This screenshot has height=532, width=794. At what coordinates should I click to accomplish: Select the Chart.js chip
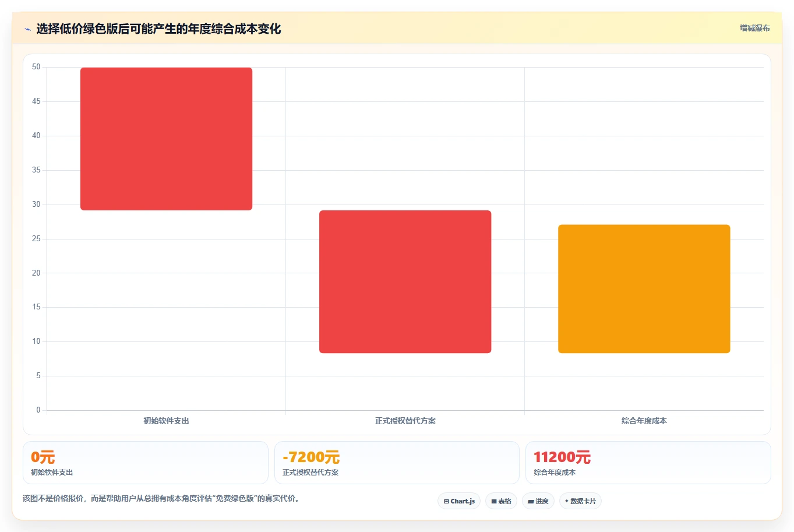coord(459,501)
